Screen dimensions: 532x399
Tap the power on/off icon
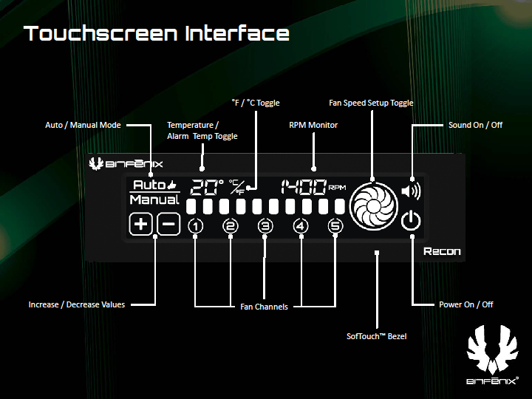(411, 221)
